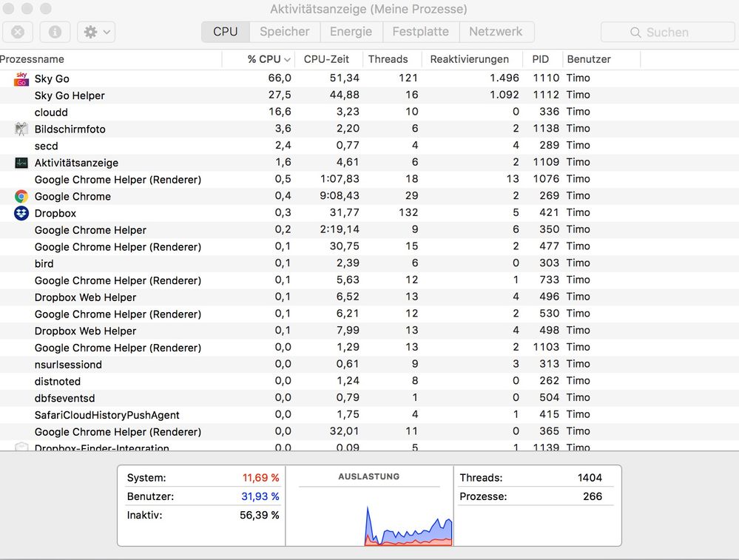Select Dropbox Web Helper with PID 498

370,331
